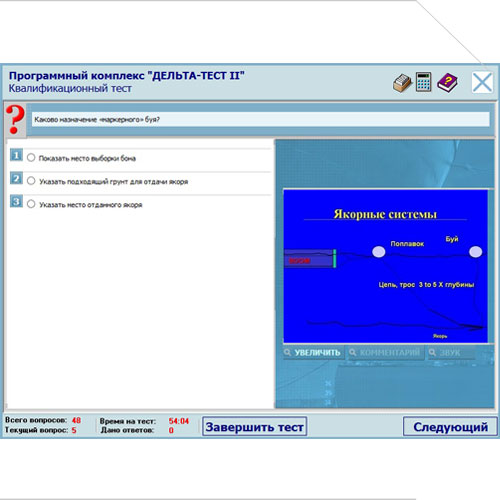
Task: Click the number 3 answer badge
Action: (16, 201)
